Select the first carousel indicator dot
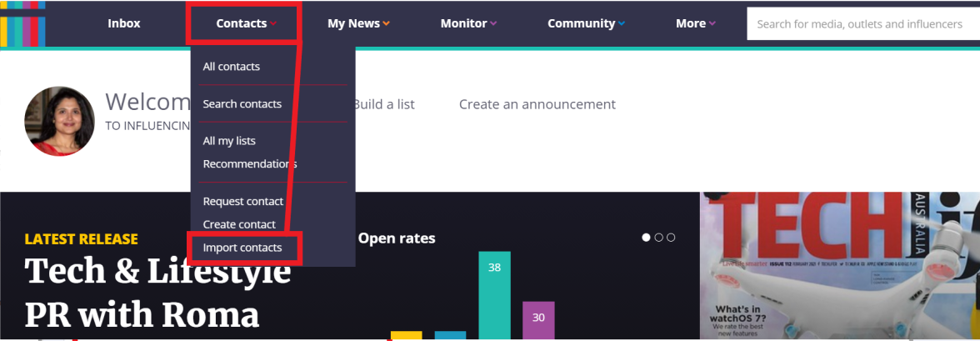This screenshot has width=980, height=341. pyautogui.click(x=646, y=238)
